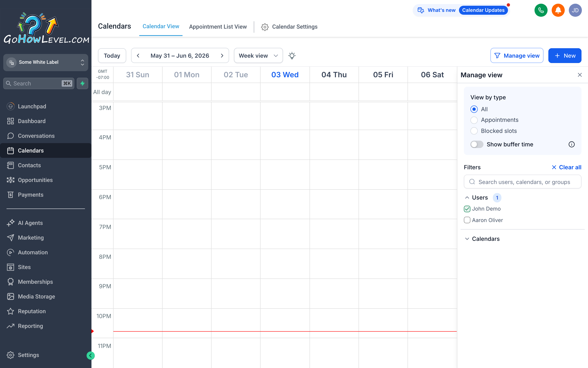This screenshot has width=588, height=368.
Task: Open the JD user avatar menu
Action: pyautogui.click(x=575, y=10)
